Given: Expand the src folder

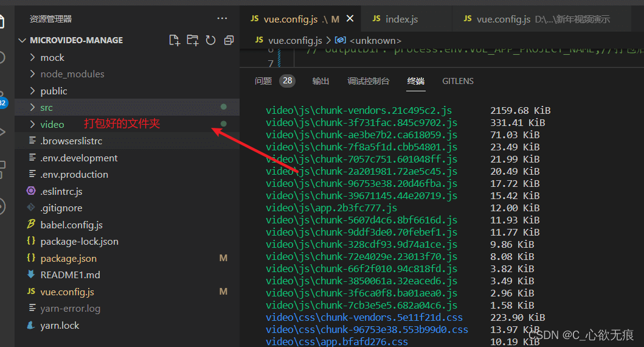Looking at the screenshot, I should [x=46, y=107].
